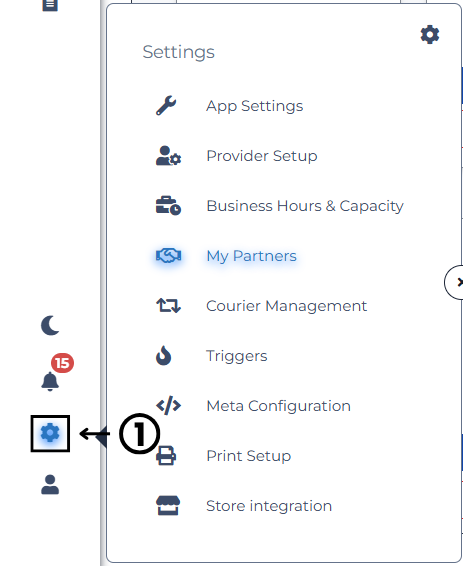Open the user profile icon in sidebar

click(50, 484)
